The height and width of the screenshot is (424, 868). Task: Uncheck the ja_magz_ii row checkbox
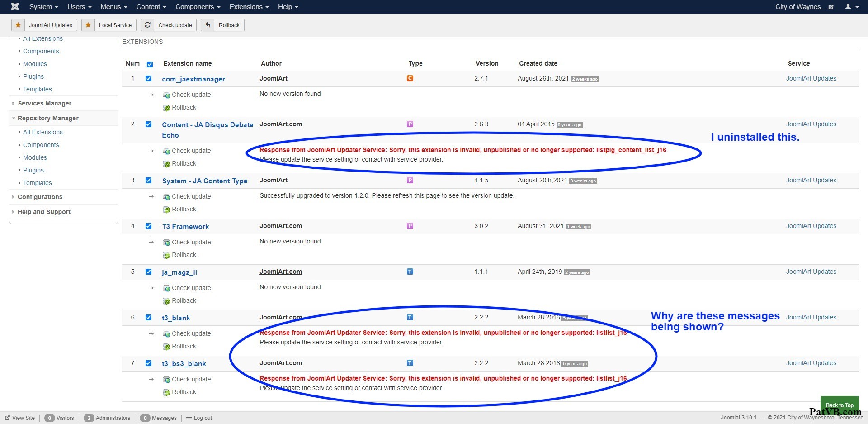pos(148,272)
